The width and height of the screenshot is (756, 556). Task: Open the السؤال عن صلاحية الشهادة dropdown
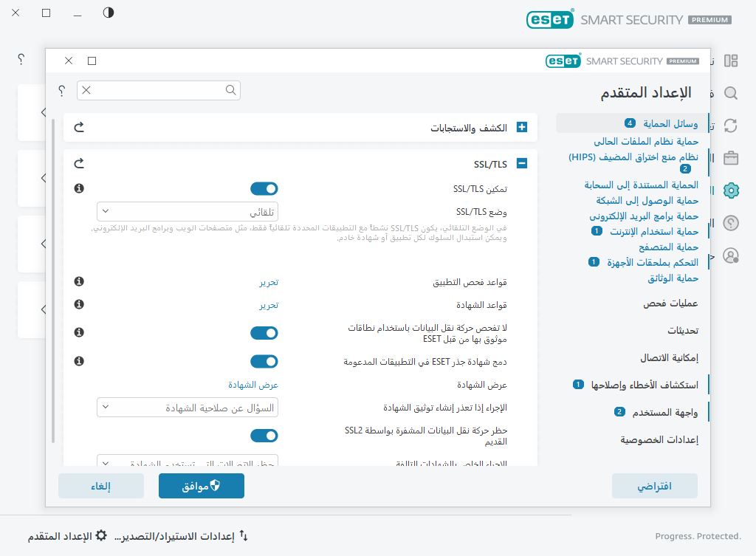188,407
